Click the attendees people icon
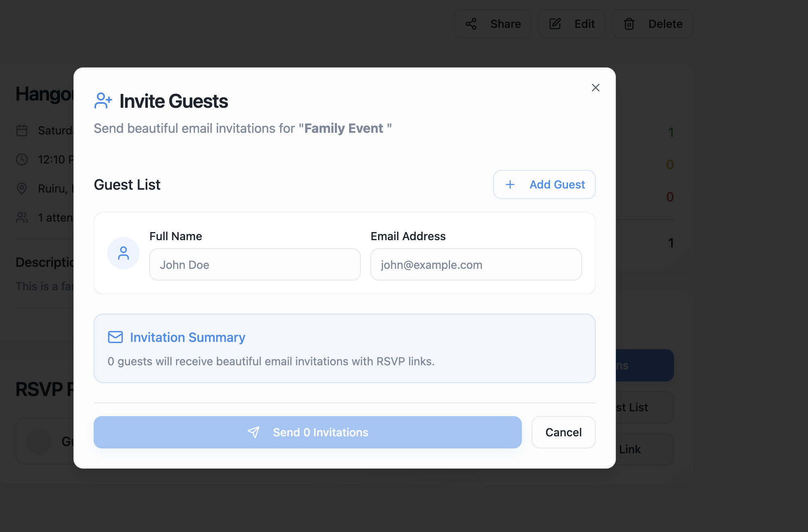The height and width of the screenshot is (532, 808). coord(22,218)
